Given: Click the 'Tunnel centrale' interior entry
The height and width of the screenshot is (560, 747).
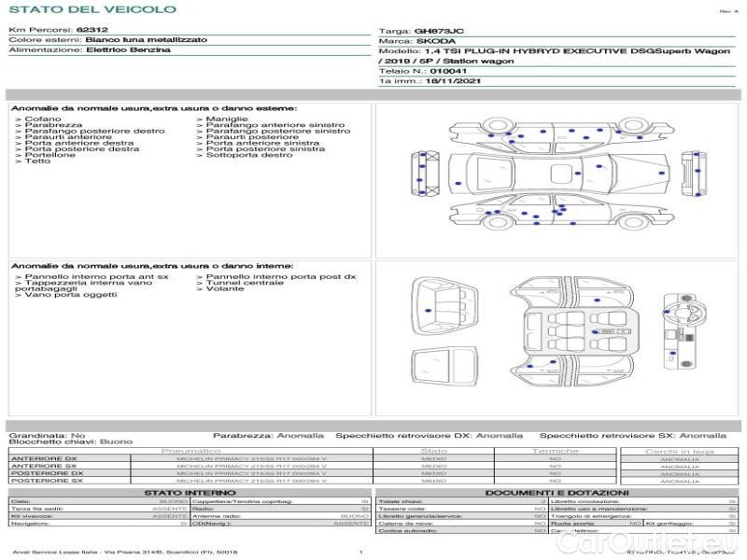Looking at the screenshot, I should coord(240,283).
